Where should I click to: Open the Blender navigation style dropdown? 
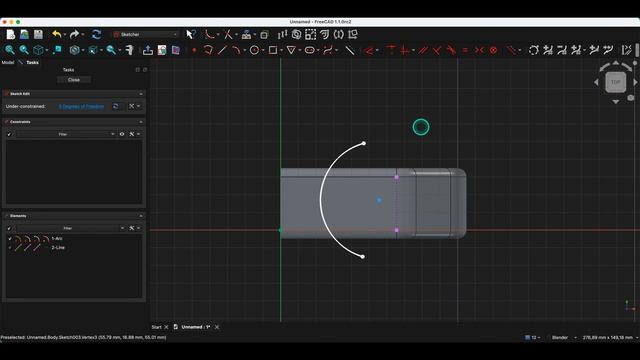tap(564, 338)
